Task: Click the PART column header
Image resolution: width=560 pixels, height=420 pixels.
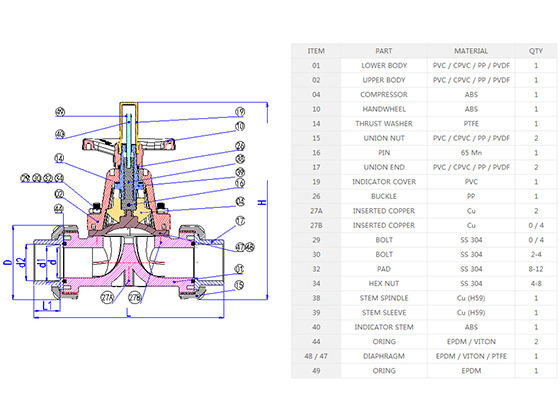Action: tap(384, 51)
